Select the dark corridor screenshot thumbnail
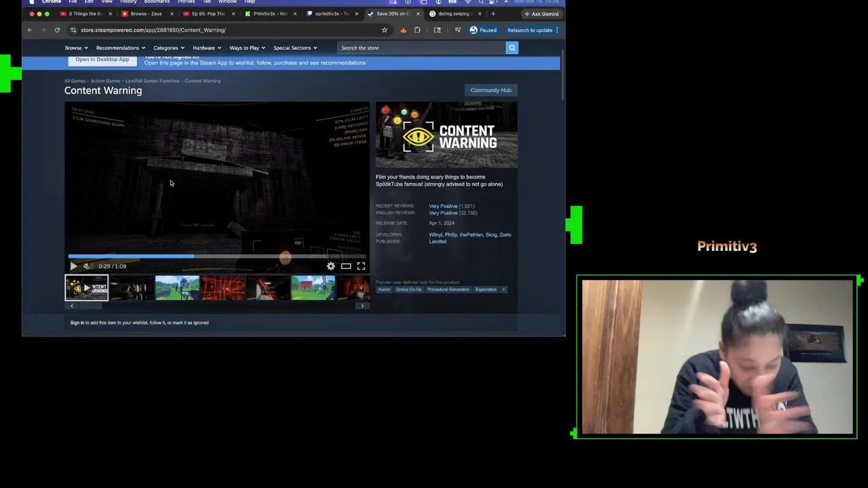868x488 pixels. [132, 287]
